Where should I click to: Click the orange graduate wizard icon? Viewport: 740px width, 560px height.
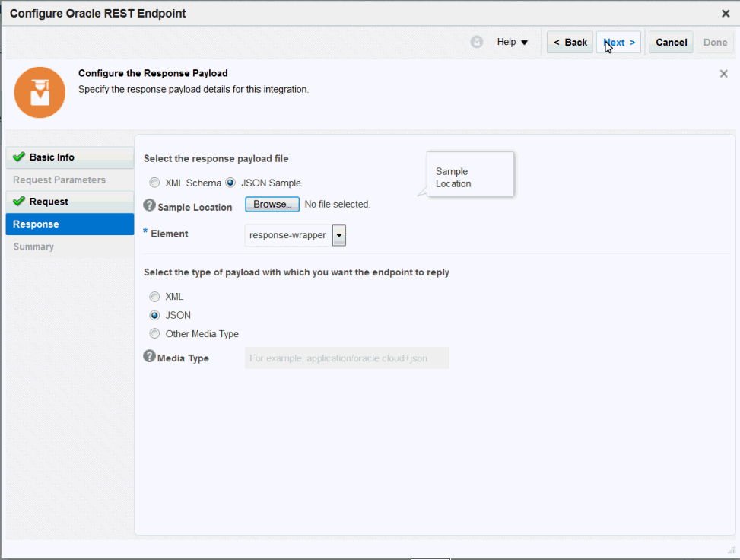coord(40,93)
